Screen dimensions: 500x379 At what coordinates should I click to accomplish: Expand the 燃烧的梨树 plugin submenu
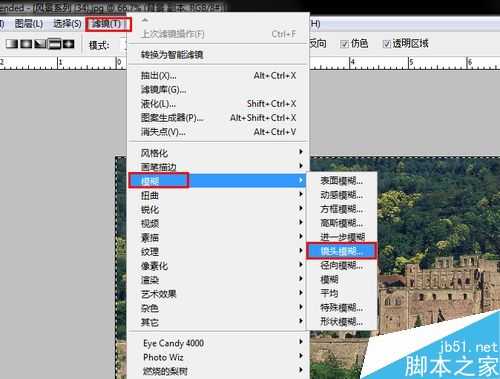218,371
